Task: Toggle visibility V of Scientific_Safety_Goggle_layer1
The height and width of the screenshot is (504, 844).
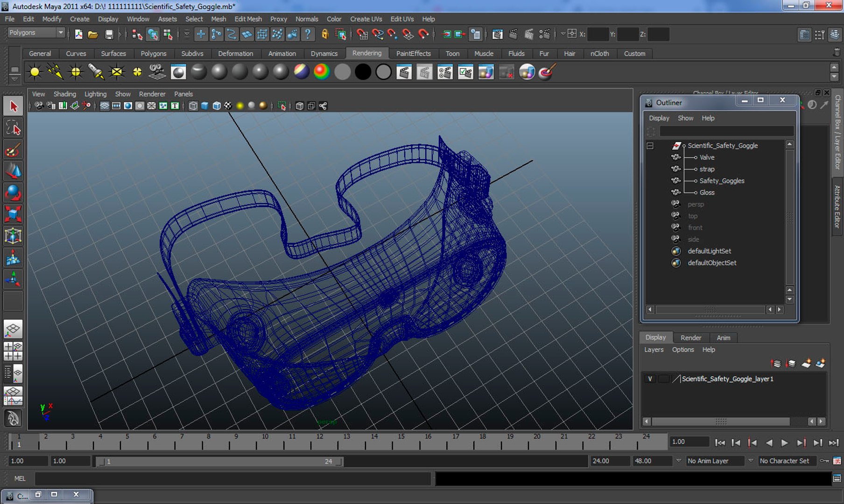Action: pos(650,379)
